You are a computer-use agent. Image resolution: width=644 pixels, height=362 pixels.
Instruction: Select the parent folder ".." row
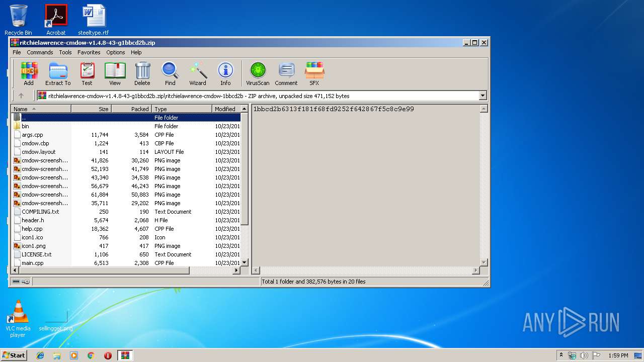[x=126, y=118]
